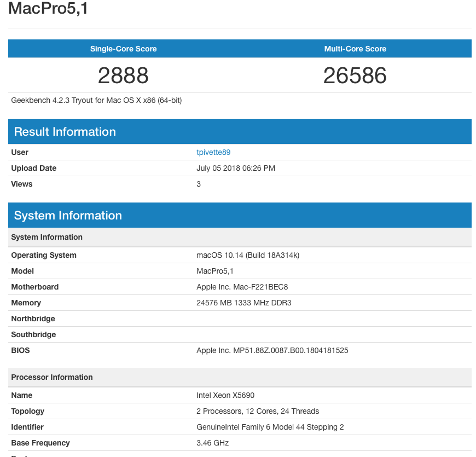The height and width of the screenshot is (457, 476).
Task: Select the Single-Core Score header
Action: [123, 49]
